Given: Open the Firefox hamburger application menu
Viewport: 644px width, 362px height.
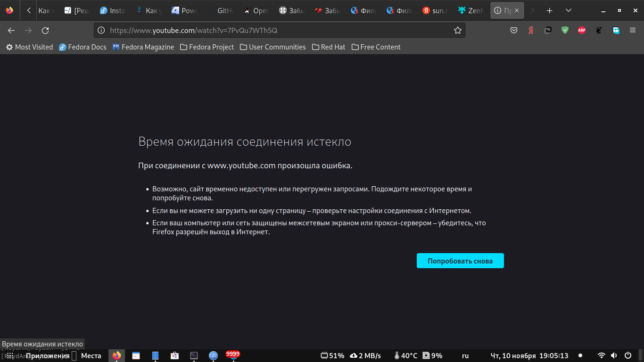Looking at the screenshot, I should point(633,31).
